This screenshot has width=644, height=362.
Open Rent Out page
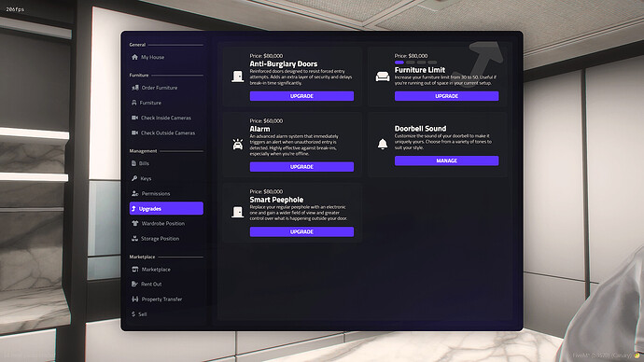tap(166, 284)
